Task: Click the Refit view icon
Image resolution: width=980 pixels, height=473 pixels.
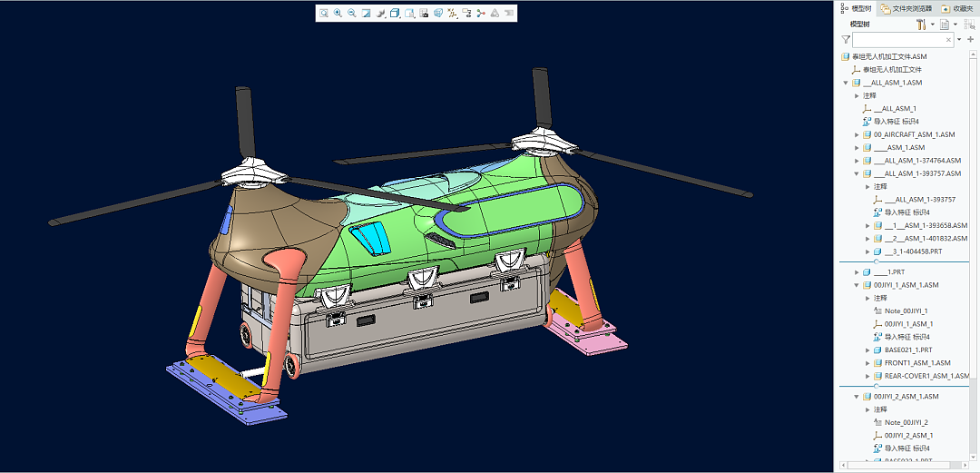Action: 324,14
